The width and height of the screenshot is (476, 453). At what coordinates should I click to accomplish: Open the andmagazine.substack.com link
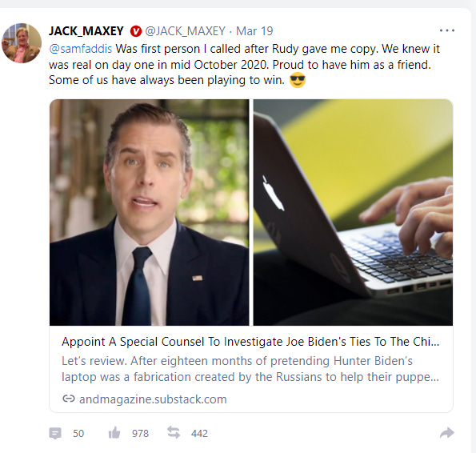point(153,399)
